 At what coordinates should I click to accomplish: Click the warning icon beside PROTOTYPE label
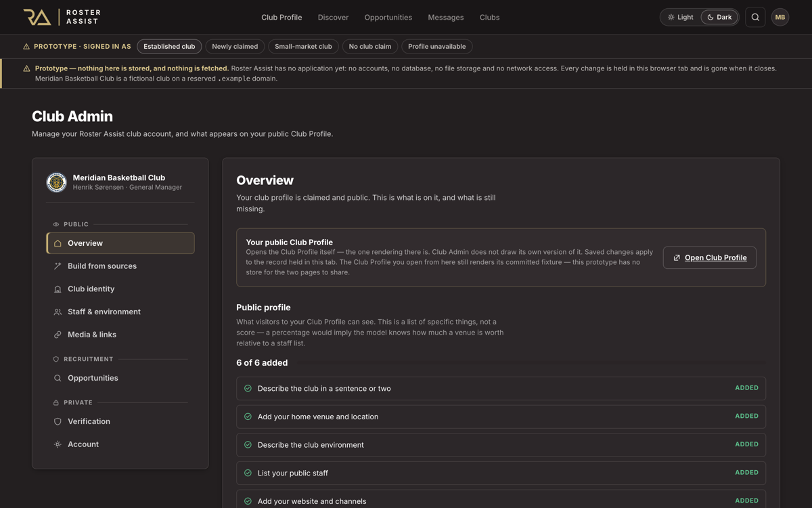click(x=26, y=47)
